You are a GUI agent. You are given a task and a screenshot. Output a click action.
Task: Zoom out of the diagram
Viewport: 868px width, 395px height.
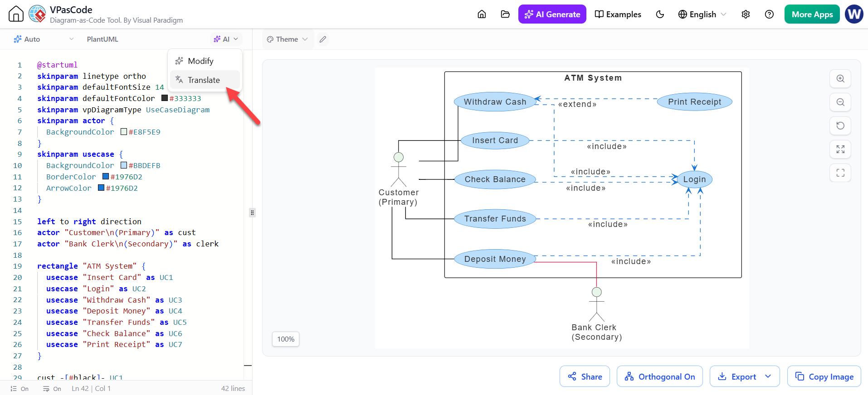click(x=840, y=102)
